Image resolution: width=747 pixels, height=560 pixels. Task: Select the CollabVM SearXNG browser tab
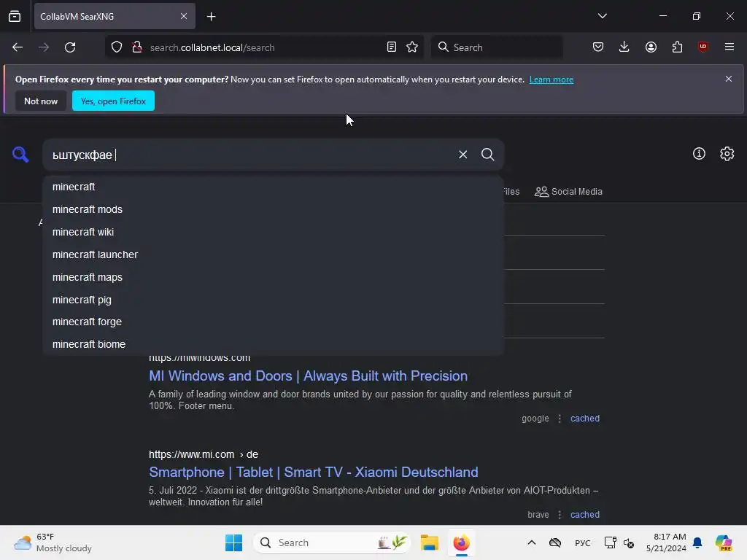(x=115, y=16)
